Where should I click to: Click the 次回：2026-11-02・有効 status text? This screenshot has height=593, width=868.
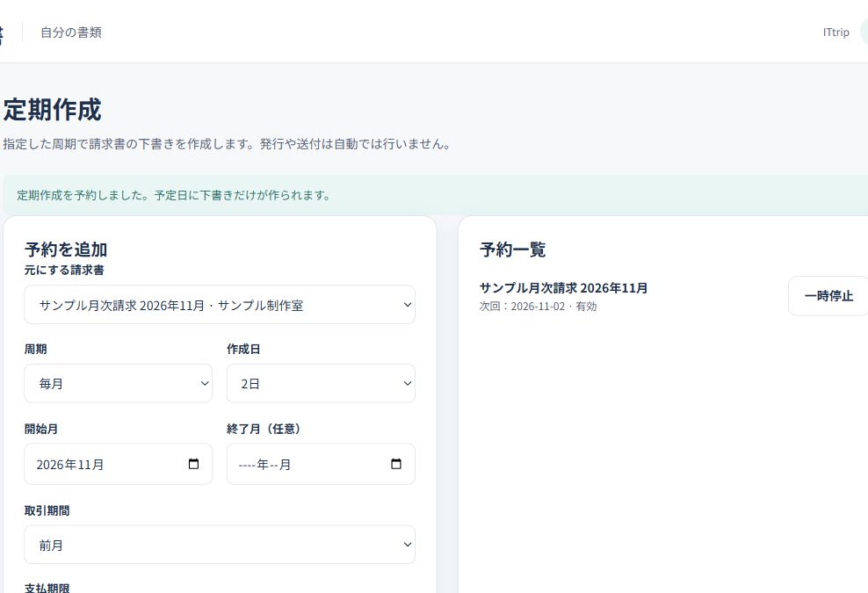[538, 307]
